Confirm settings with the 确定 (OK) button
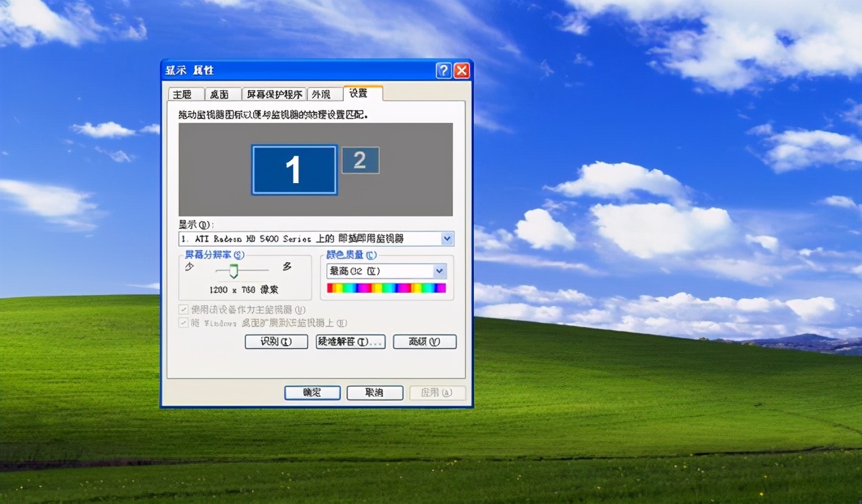Screen dimensions: 862x504 coord(312,393)
